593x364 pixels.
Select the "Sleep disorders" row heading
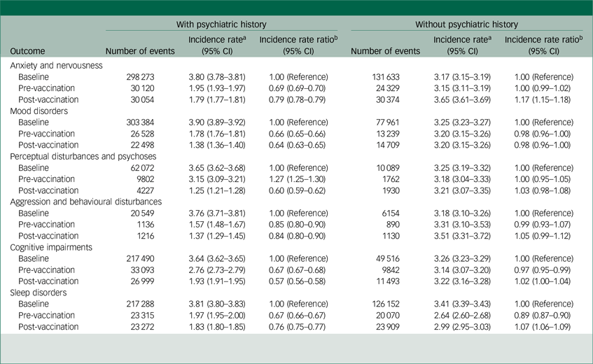coord(40,293)
